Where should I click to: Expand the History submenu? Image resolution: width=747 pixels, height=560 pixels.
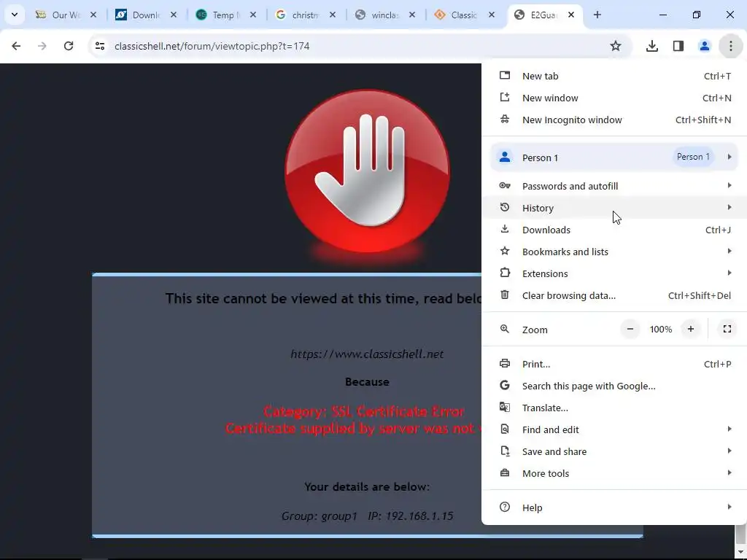tap(614, 208)
